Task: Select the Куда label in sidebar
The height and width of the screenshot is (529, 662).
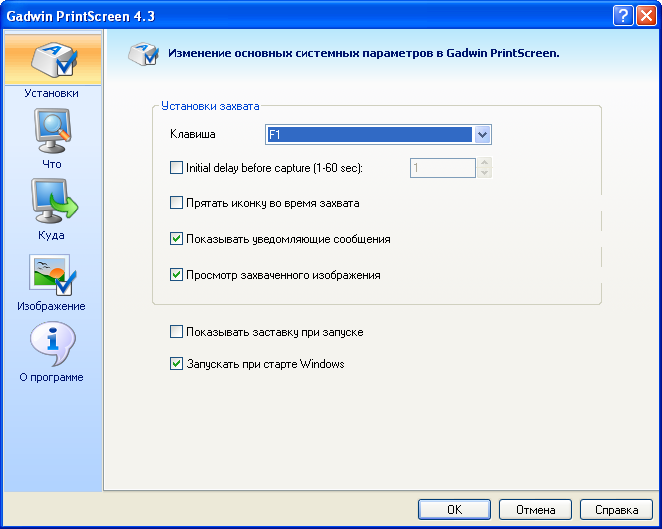Action: click(x=51, y=235)
